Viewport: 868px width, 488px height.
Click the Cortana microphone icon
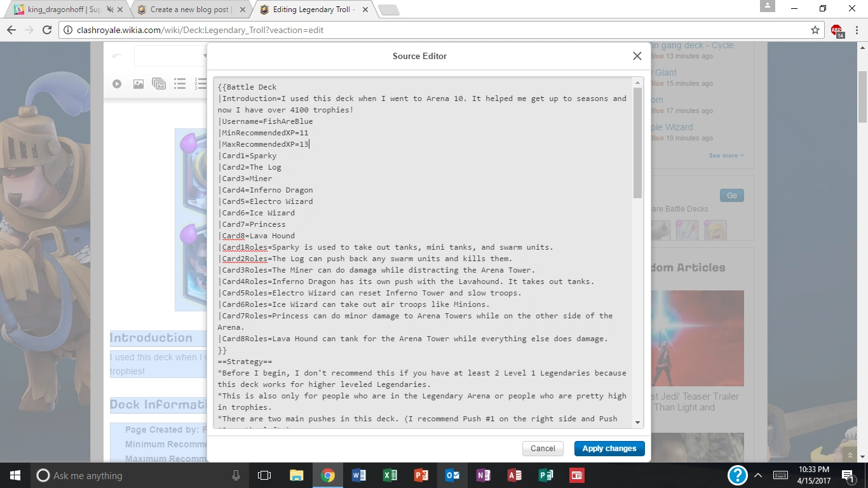(236, 475)
